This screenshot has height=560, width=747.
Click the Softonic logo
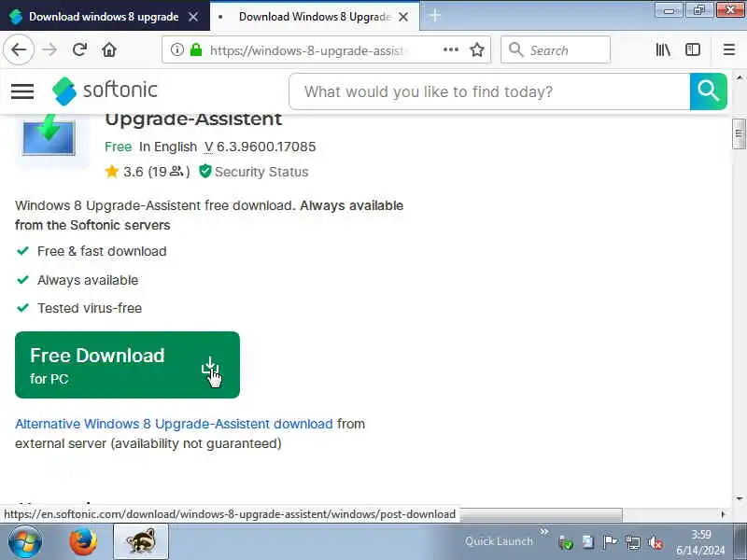(105, 91)
